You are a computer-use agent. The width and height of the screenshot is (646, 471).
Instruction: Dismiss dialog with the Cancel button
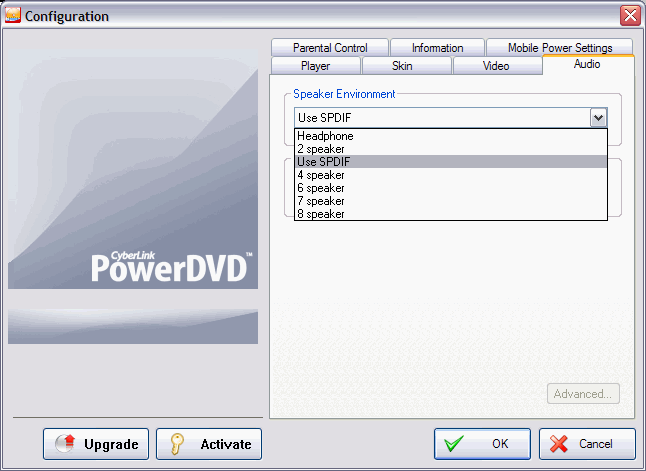587,444
